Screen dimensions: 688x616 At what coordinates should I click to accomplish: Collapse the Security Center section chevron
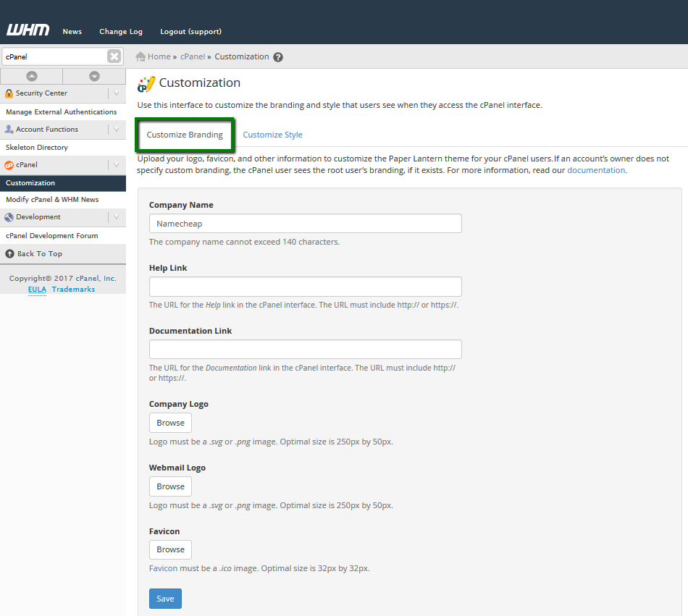[117, 93]
